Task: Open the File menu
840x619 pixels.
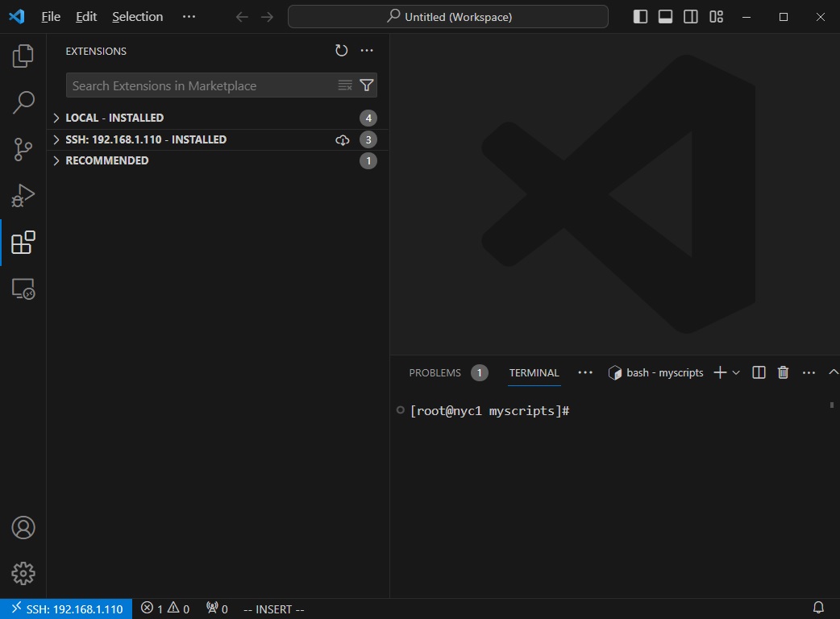Action: 50,16
